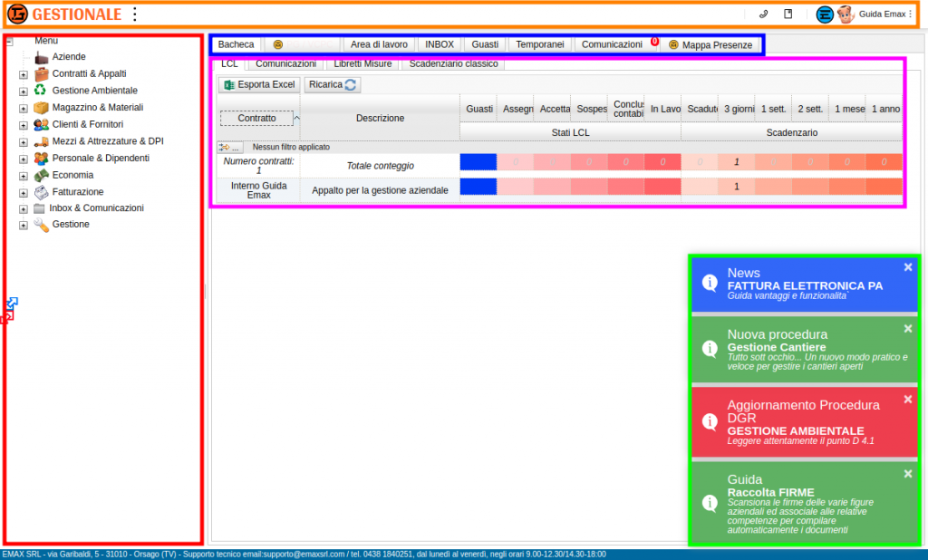Screen dimensions: 928x560
Task: Click the Esporta Excel button
Action: tap(259, 84)
